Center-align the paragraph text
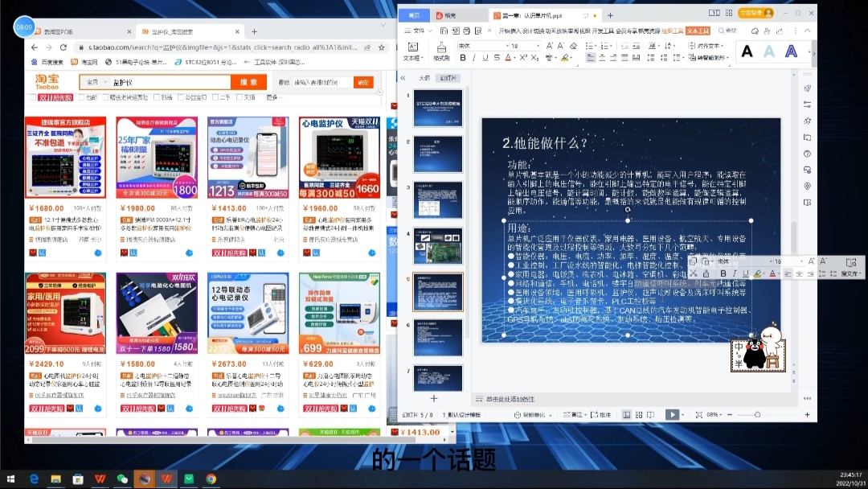Screen dimensions: 868x489 [x=602, y=58]
